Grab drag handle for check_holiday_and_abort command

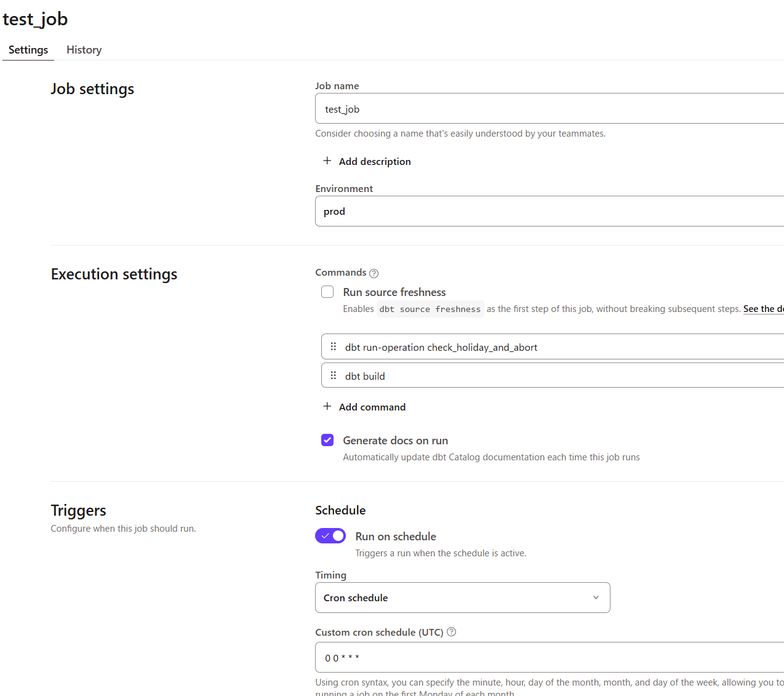pos(334,347)
